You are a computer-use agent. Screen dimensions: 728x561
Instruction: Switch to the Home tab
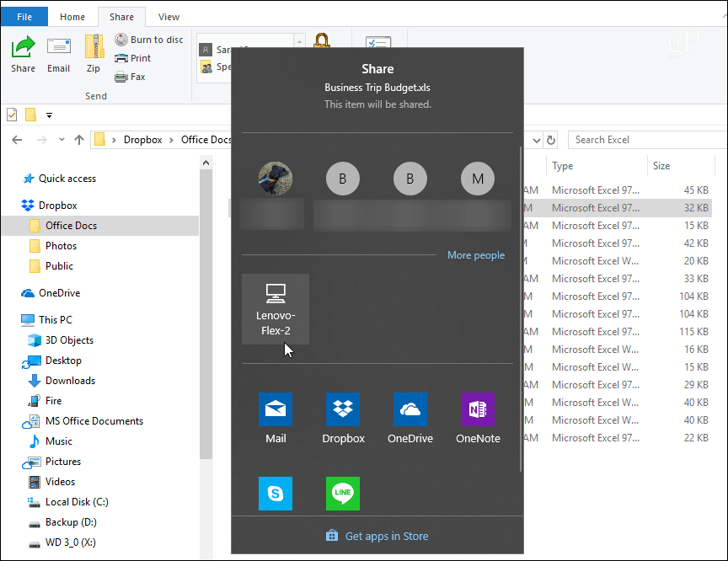coord(72,17)
